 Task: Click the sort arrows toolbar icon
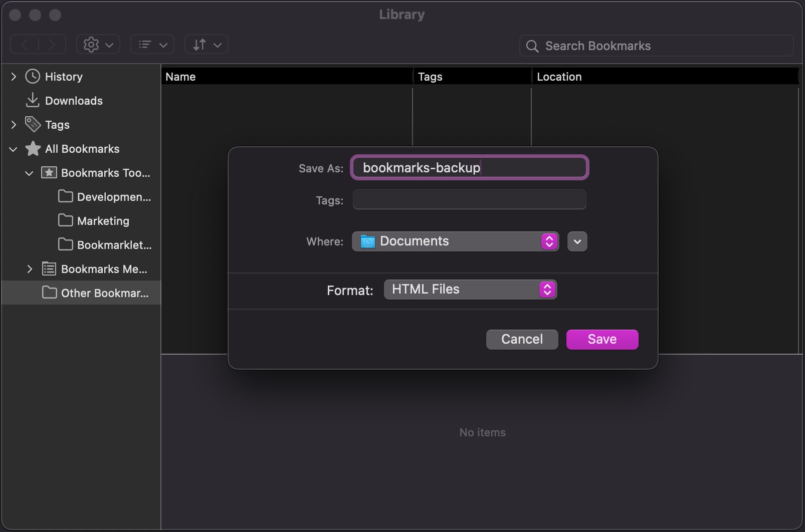click(x=200, y=44)
